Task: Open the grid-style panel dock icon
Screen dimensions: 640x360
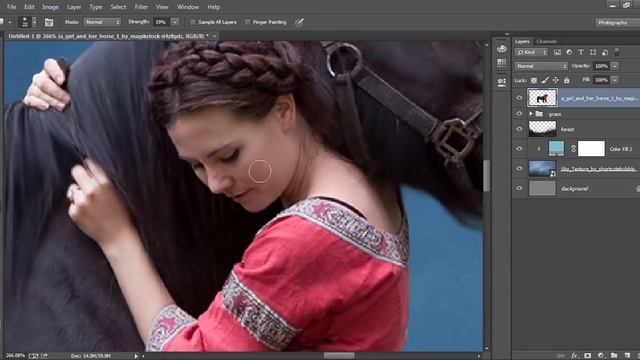Action: (502, 63)
